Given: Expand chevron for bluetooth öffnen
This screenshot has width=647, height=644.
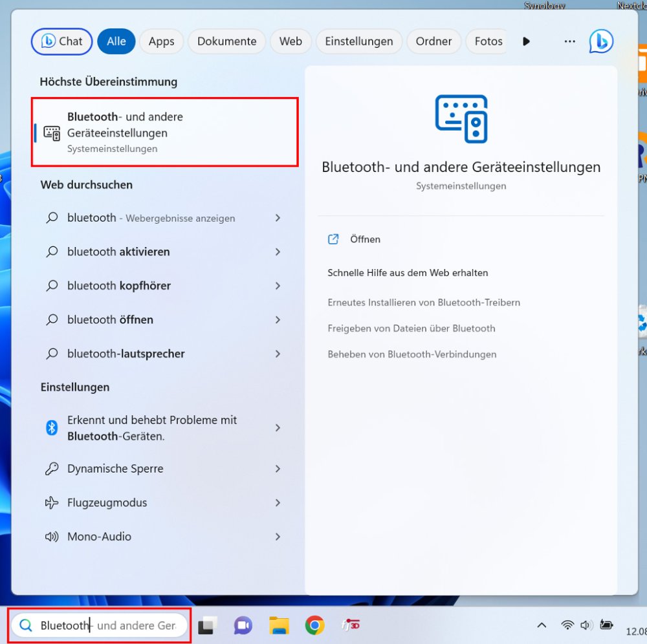Looking at the screenshot, I should point(278,319).
